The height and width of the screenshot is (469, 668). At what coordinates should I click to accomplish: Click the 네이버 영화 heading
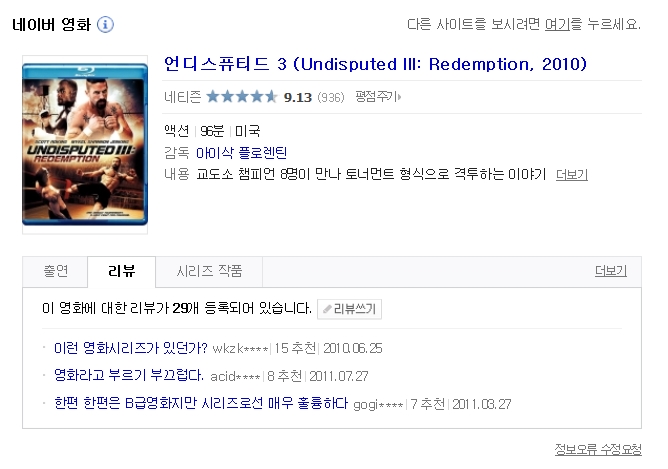(51, 25)
